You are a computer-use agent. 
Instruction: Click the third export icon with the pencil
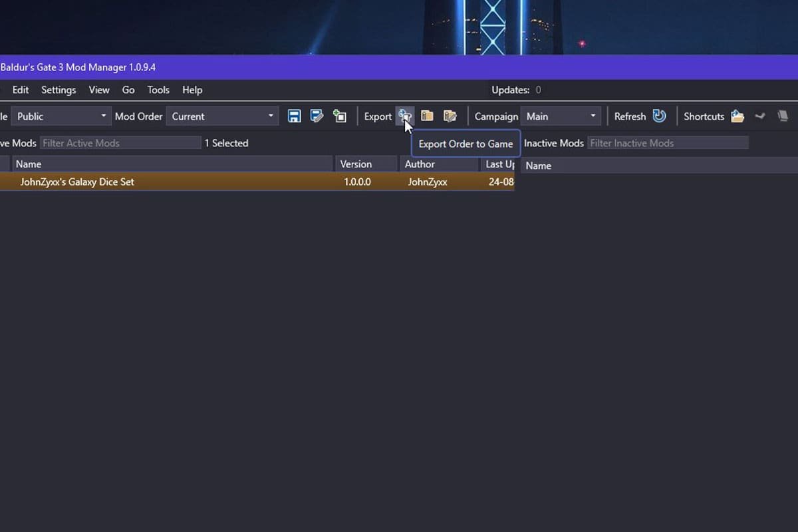coord(450,116)
